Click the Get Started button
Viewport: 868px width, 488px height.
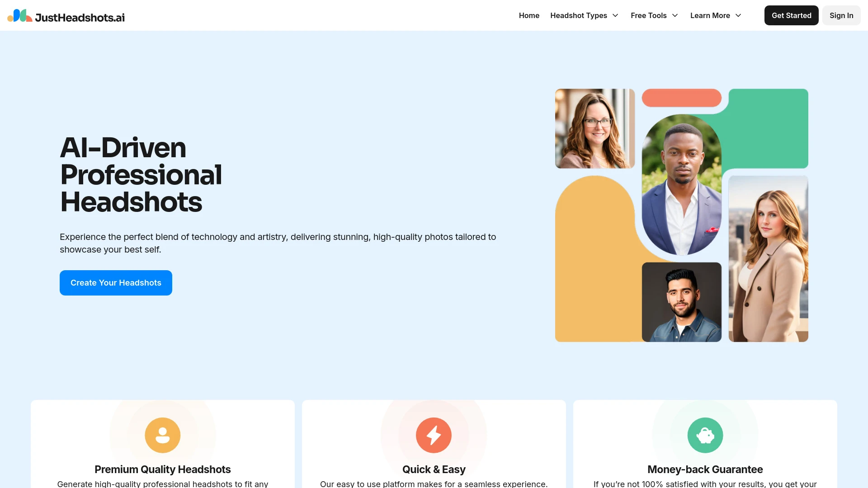[x=791, y=15]
